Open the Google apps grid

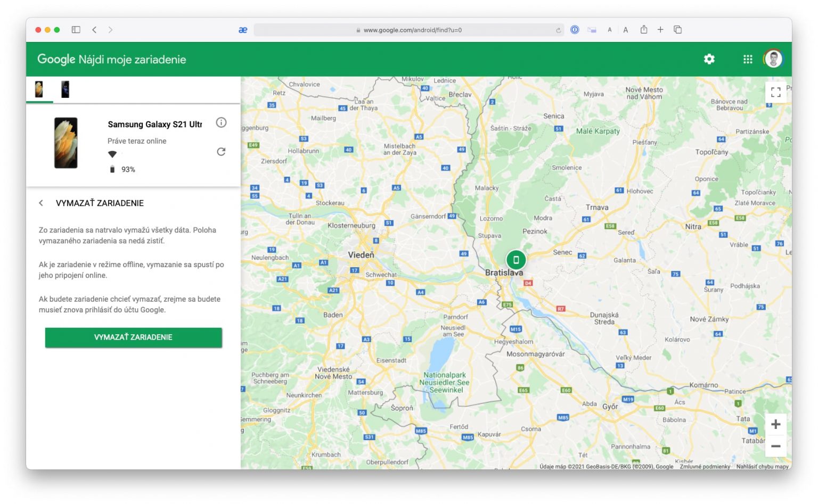coord(748,59)
